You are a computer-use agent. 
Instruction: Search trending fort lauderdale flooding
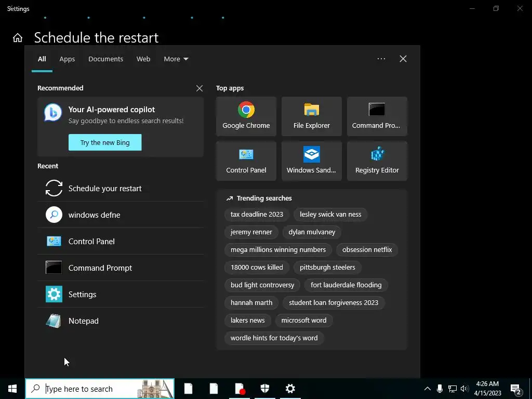coord(346,285)
